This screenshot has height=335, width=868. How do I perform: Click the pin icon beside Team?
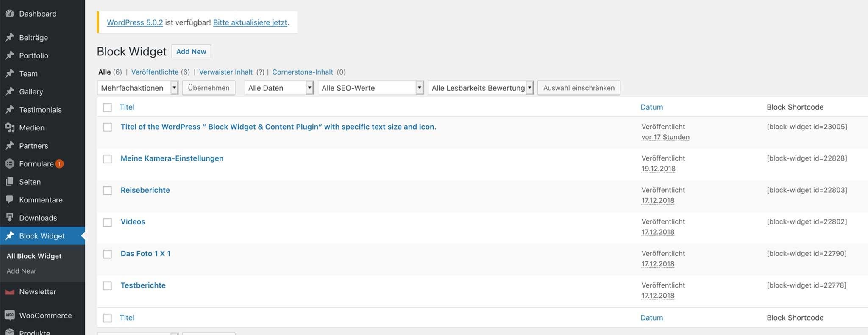(x=10, y=73)
